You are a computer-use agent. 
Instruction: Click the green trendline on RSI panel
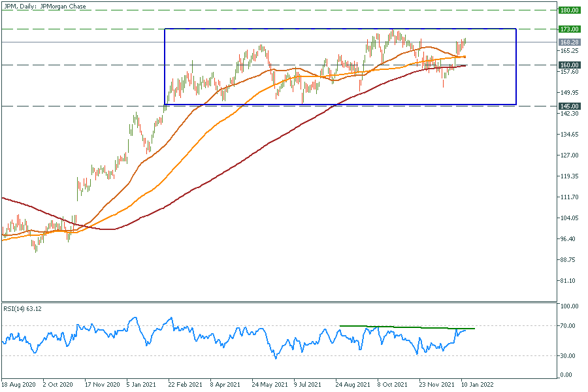(x=405, y=327)
